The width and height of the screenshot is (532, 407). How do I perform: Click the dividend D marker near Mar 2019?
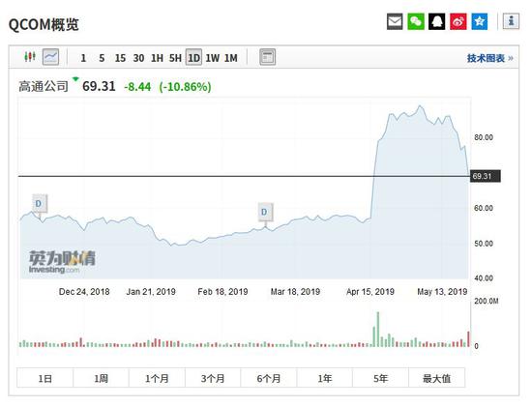pyautogui.click(x=265, y=212)
